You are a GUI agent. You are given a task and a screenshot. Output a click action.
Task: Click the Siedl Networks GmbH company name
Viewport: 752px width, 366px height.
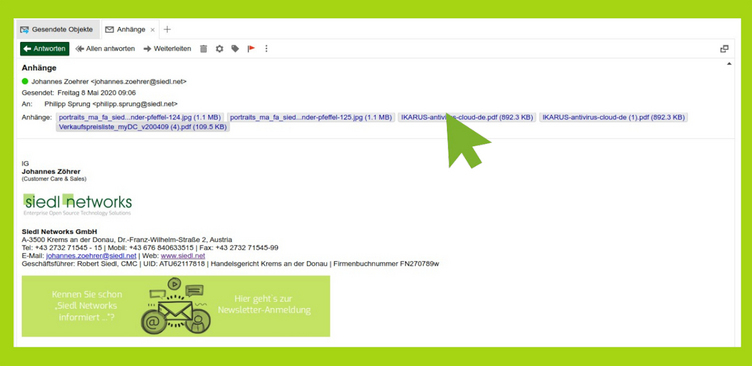tap(59, 231)
